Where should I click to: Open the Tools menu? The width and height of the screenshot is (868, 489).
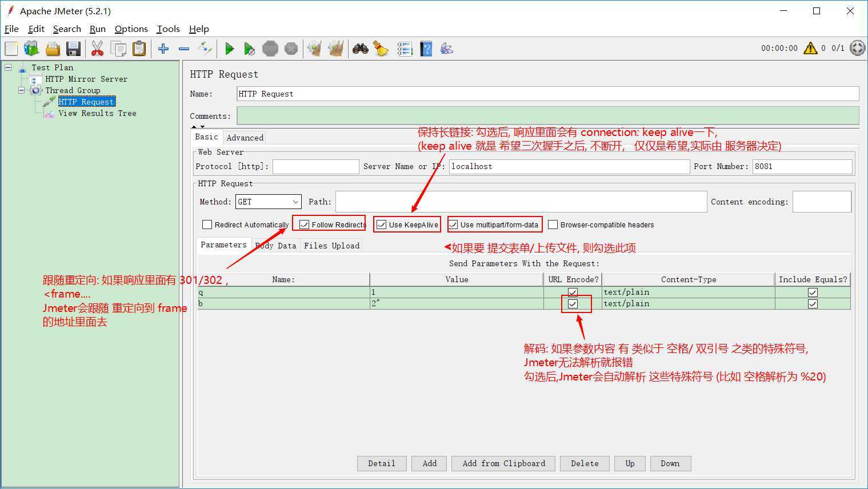pyautogui.click(x=168, y=29)
